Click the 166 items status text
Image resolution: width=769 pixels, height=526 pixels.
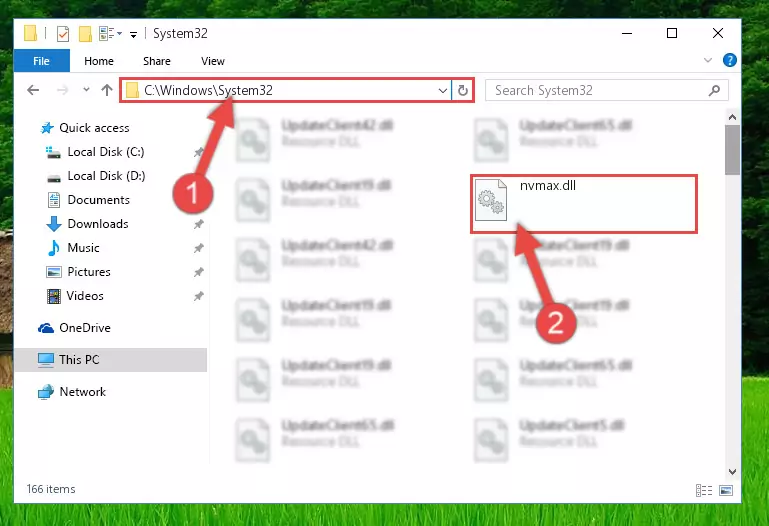coord(51,489)
